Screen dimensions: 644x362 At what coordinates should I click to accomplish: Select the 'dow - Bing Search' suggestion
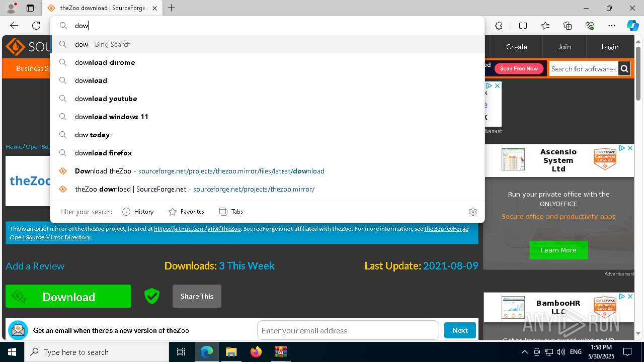tap(267, 44)
